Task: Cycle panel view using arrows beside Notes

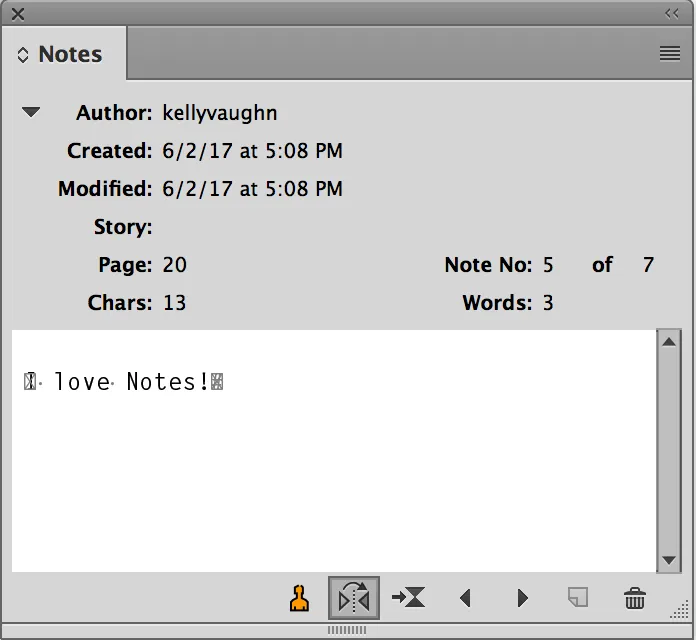Action: point(23,55)
